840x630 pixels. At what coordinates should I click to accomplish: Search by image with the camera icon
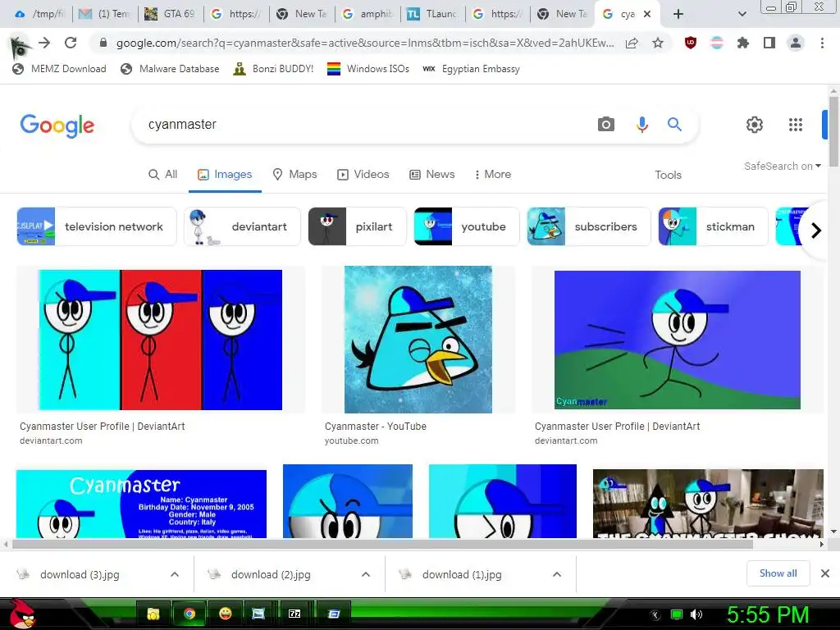click(606, 125)
